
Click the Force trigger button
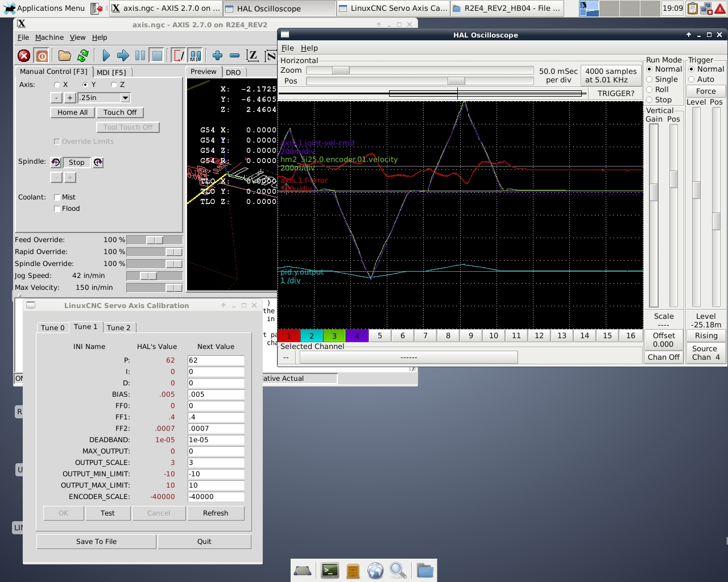point(706,92)
